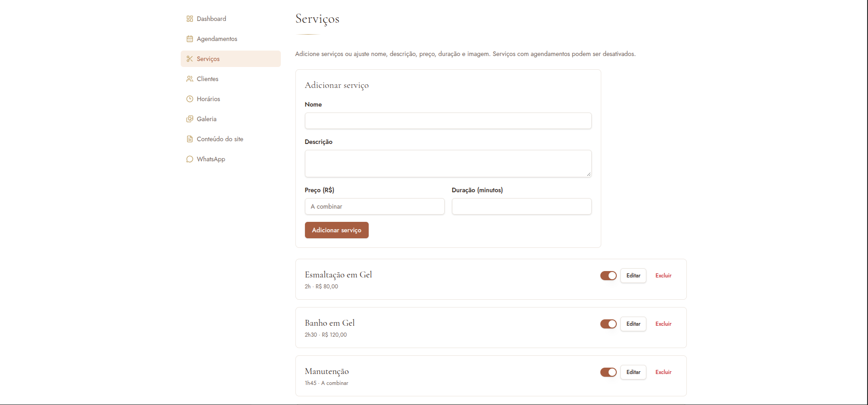Click the '1h45 · A combinar' detail text
The width and height of the screenshot is (868, 405).
click(x=326, y=383)
